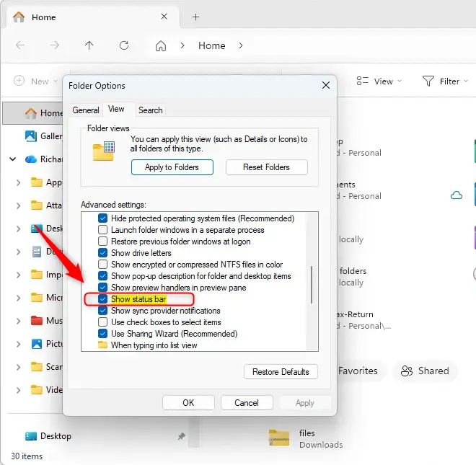Confirm dialog with OK button

(x=188, y=403)
